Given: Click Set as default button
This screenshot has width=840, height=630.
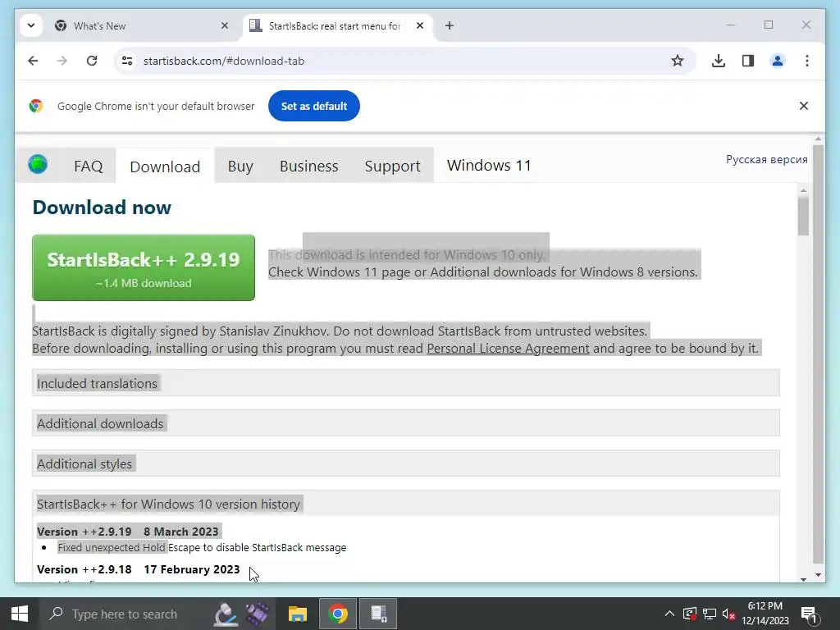Looking at the screenshot, I should 314,106.
